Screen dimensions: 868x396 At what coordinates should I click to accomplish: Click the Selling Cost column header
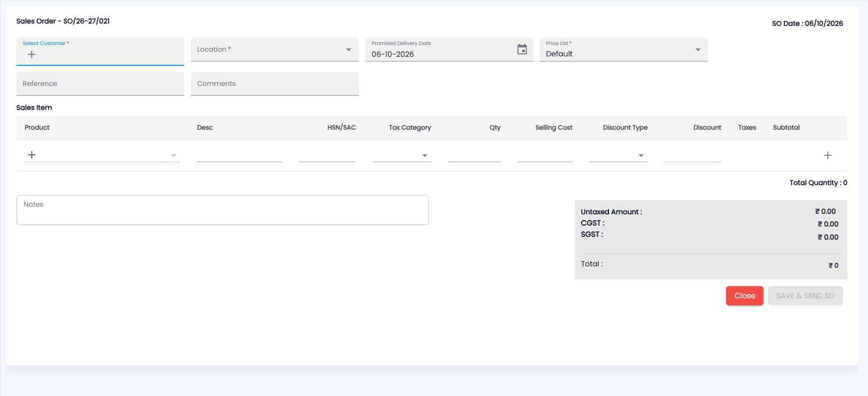[554, 128]
